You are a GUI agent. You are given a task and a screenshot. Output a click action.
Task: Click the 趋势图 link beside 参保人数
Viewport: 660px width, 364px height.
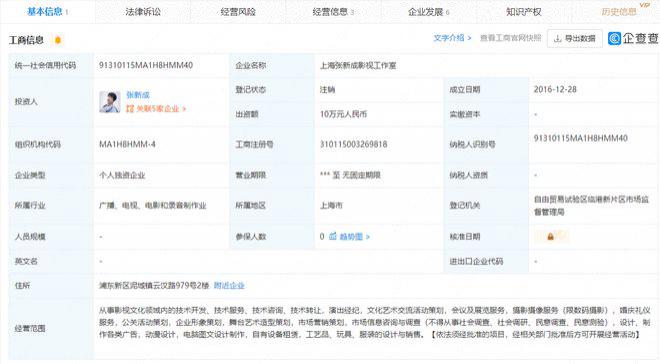click(354, 236)
